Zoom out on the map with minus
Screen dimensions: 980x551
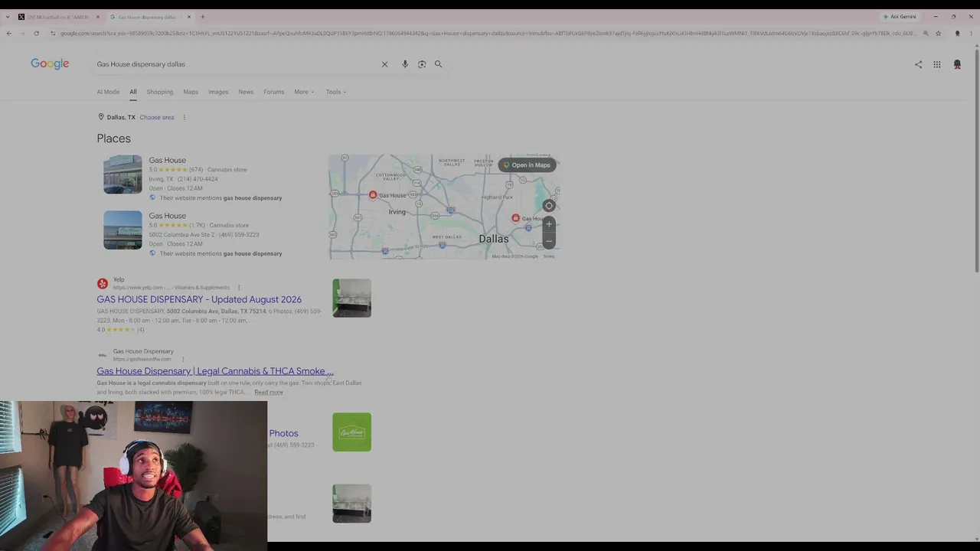(x=549, y=241)
